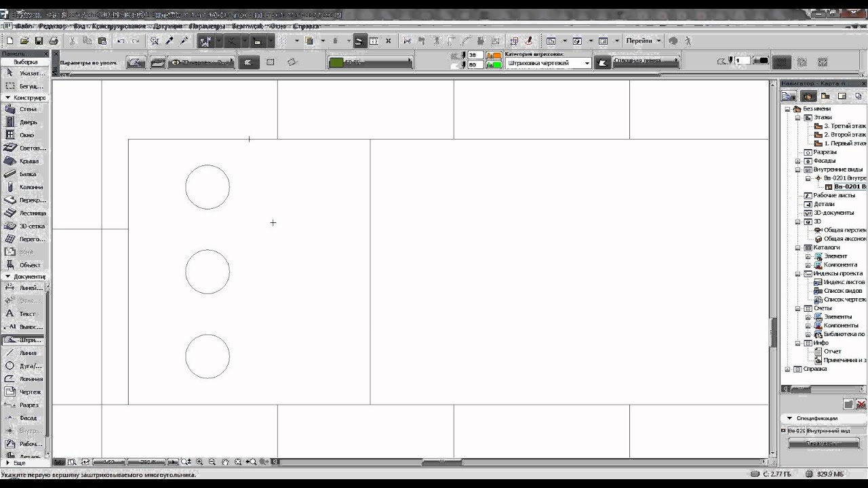868x488 pixels.
Task: Select the Фасад (Elevation) tool
Action: pos(24,418)
